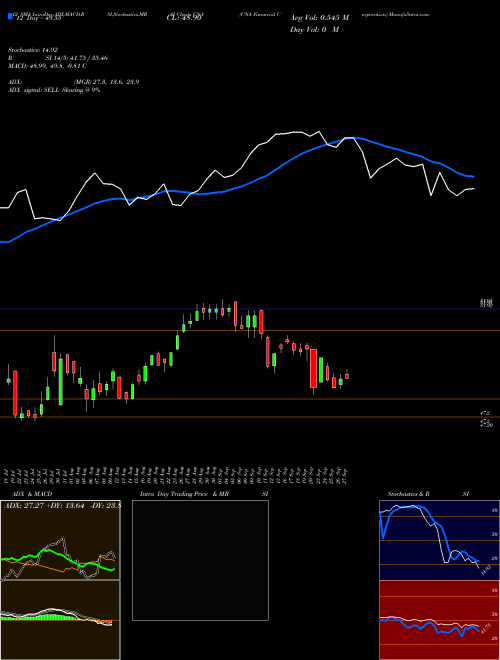Click the last candlestick on 27 Sep
This screenshot has height=660, width=500.
(x=347, y=376)
